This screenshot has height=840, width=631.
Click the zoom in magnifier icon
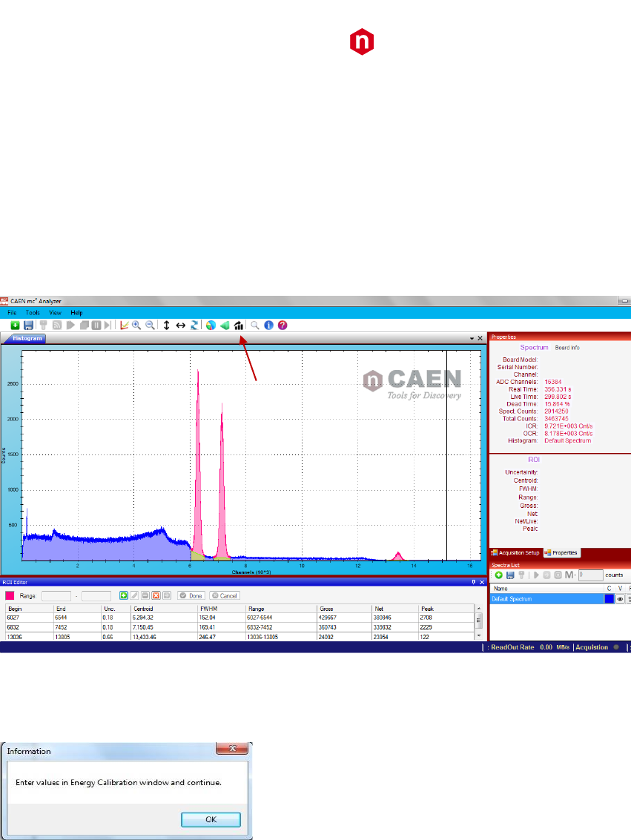tap(136, 325)
